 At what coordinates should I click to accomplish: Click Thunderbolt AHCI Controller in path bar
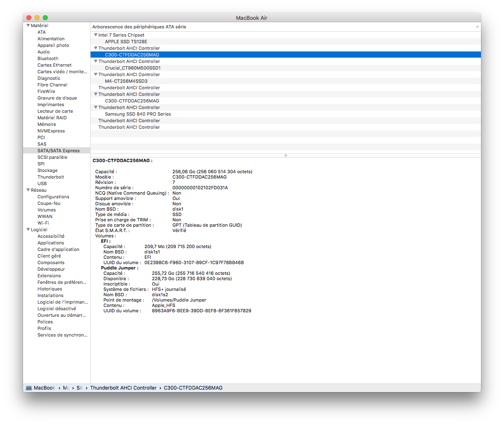[124, 388]
